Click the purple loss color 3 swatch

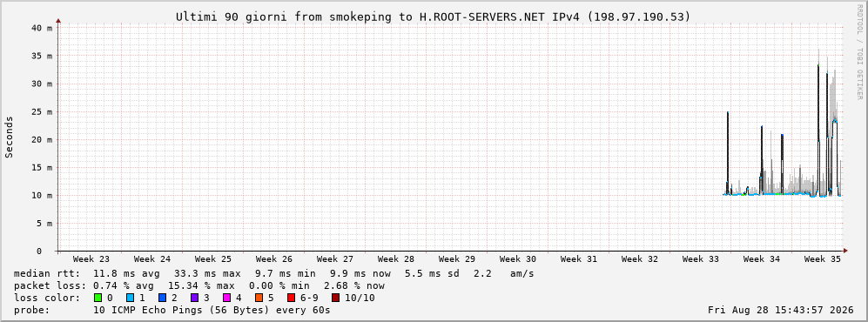point(194,299)
